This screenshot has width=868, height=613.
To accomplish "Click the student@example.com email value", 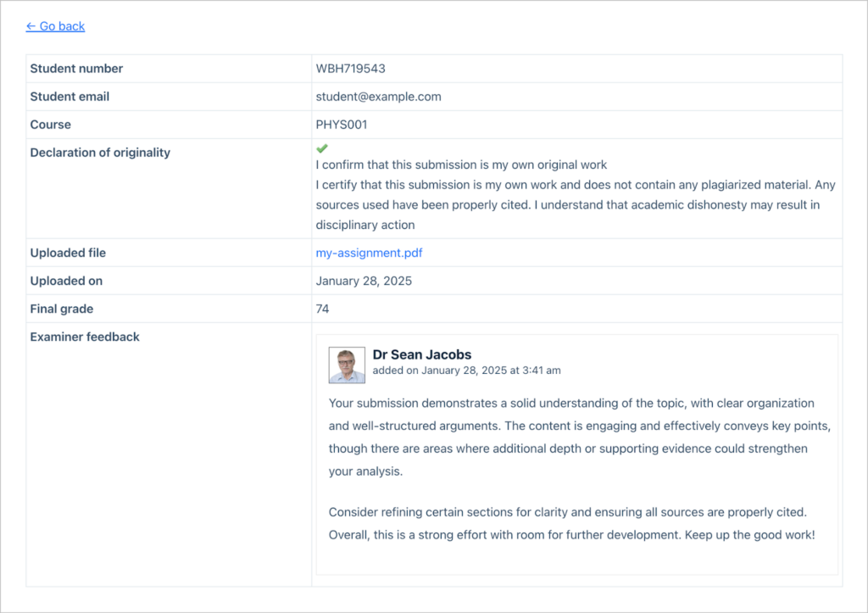I will pos(379,97).
